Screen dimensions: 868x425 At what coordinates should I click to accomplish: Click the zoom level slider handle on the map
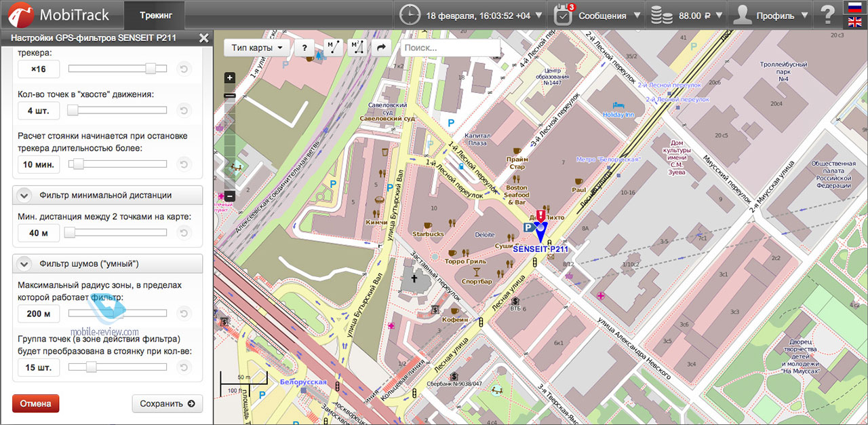[230, 96]
